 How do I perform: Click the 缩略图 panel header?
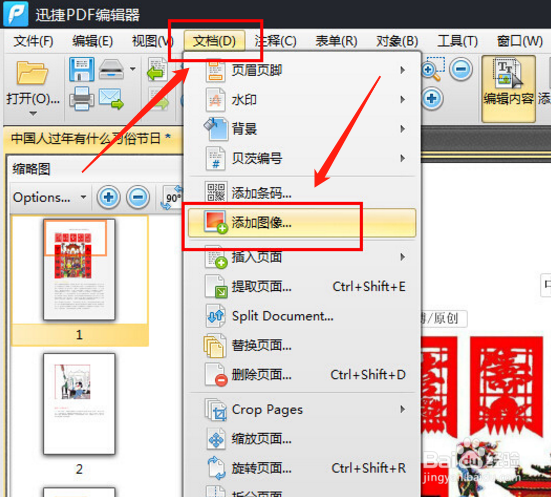31,169
